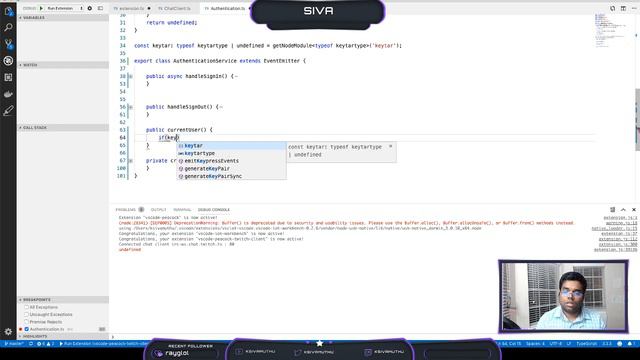The height and width of the screenshot is (360, 640).
Task: Unfold the private method at line 67
Action: click(x=131, y=161)
